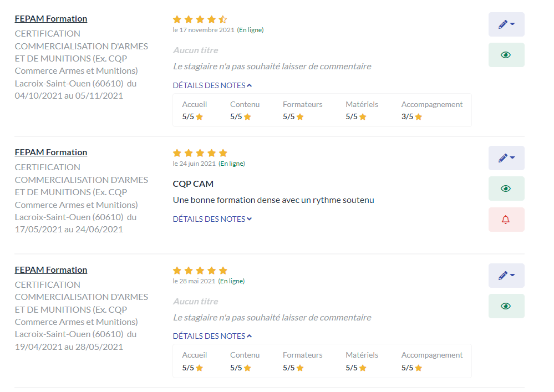
Task: Toggle eye visibility for 28 mai 2021 review
Action: pyautogui.click(x=506, y=306)
